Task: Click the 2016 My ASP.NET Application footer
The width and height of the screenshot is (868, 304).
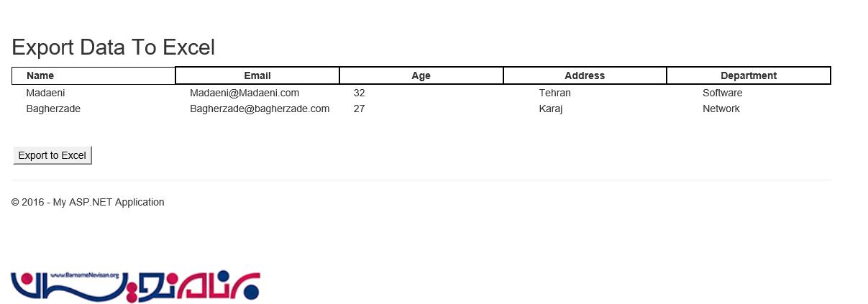Action: click(88, 203)
